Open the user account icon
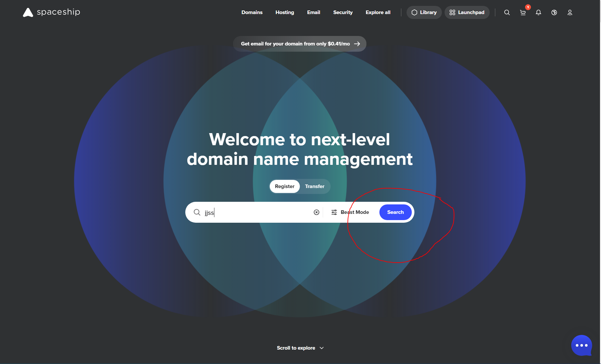Screen dimensions: 601x364 pos(570,12)
